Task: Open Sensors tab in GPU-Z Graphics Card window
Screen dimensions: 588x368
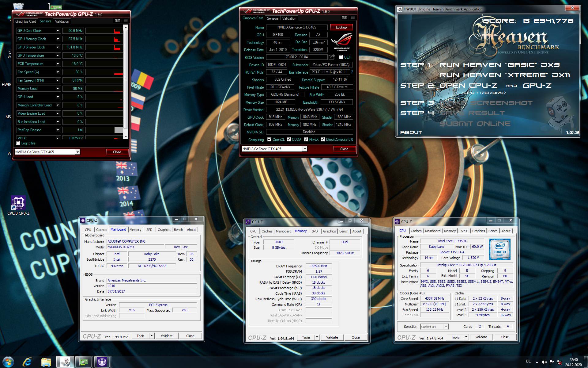Action: (x=273, y=18)
